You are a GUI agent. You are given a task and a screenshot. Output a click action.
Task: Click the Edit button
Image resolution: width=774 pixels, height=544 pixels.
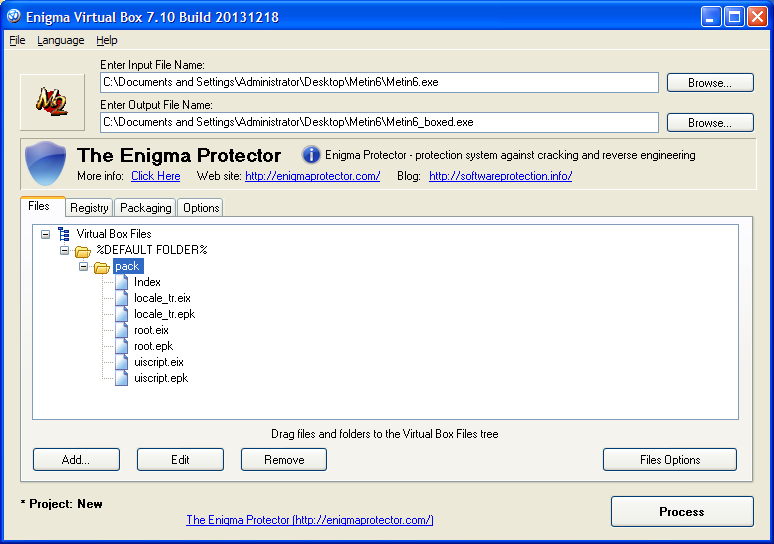[180, 460]
